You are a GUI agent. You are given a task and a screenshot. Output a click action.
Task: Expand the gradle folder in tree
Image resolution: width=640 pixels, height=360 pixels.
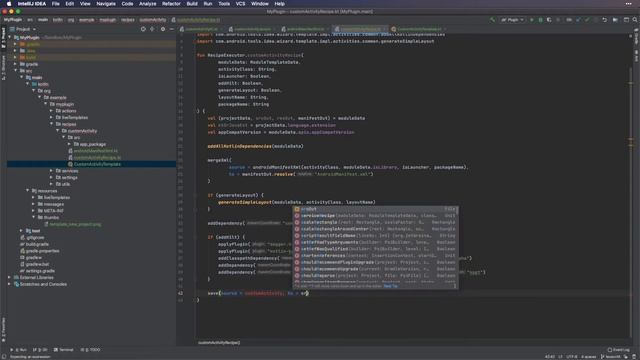pos(16,64)
